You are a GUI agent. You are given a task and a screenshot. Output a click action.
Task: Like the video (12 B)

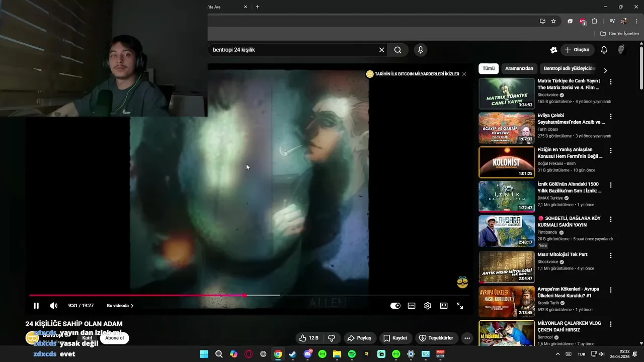(x=308, y=338)
